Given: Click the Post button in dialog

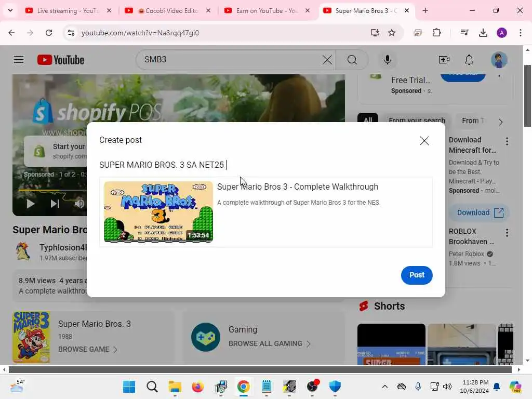Looking at the screenshot, I should click(416, 275).
